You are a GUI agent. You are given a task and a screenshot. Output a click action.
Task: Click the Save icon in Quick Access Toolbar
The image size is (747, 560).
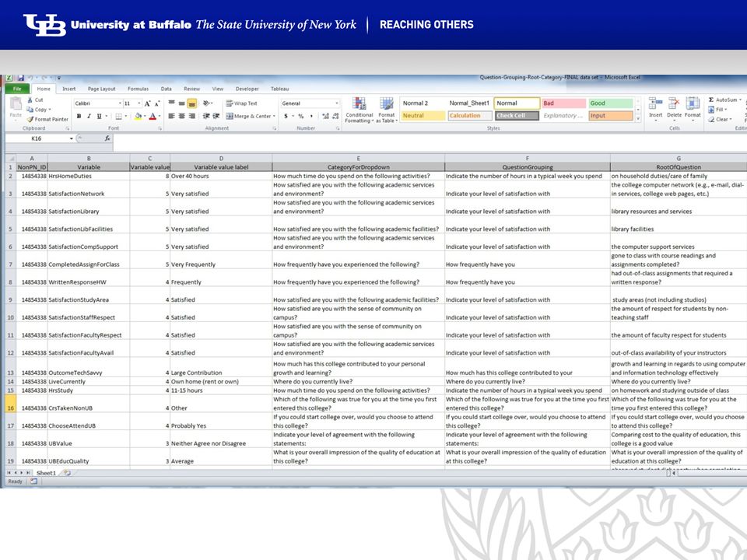point(20,78)
